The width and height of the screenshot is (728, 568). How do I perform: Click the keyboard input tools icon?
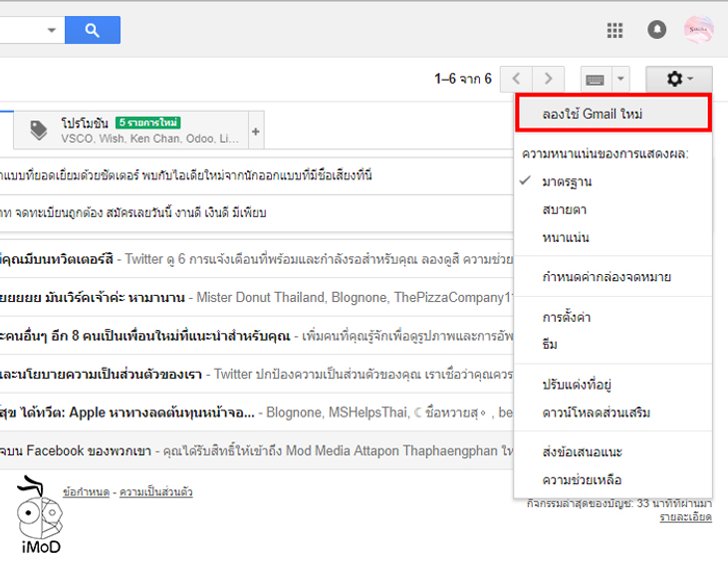(x=596, y=79)
